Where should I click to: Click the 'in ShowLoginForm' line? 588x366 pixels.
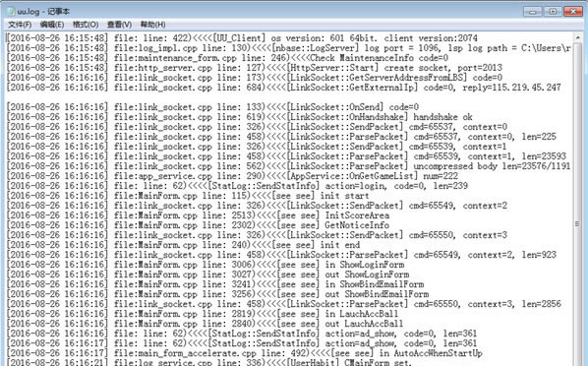pos(206,265)
